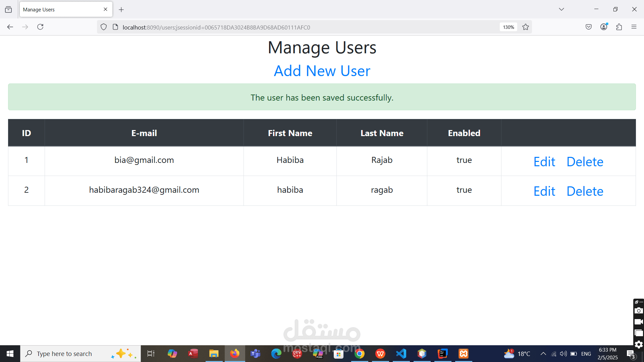Select the Manage Users browser tab
This screenshot has height=362, width=644.
tap(60, 10)
